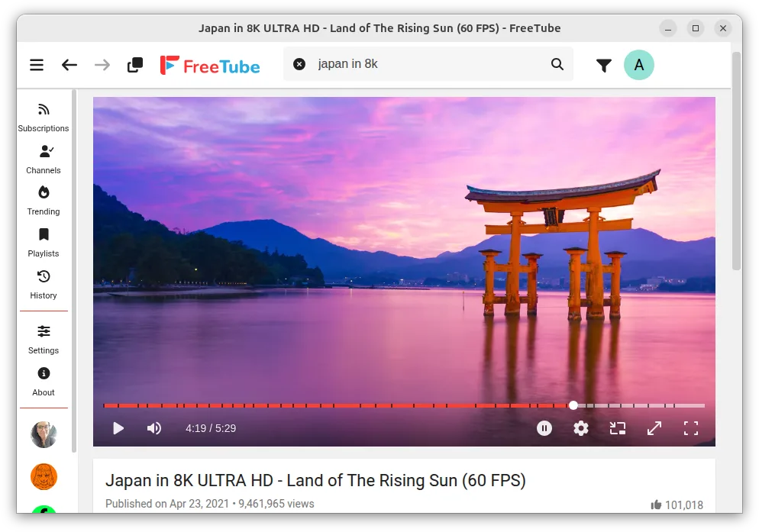This screenshot has width=759, height=532.
Task: Open Settings in the sidebar
Action: [44, 340]
